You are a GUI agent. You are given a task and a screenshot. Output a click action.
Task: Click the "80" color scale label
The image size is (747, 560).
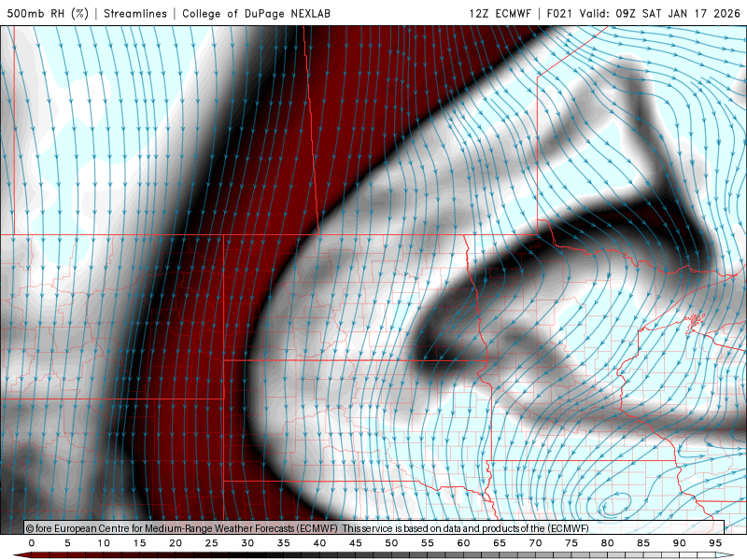608,543
